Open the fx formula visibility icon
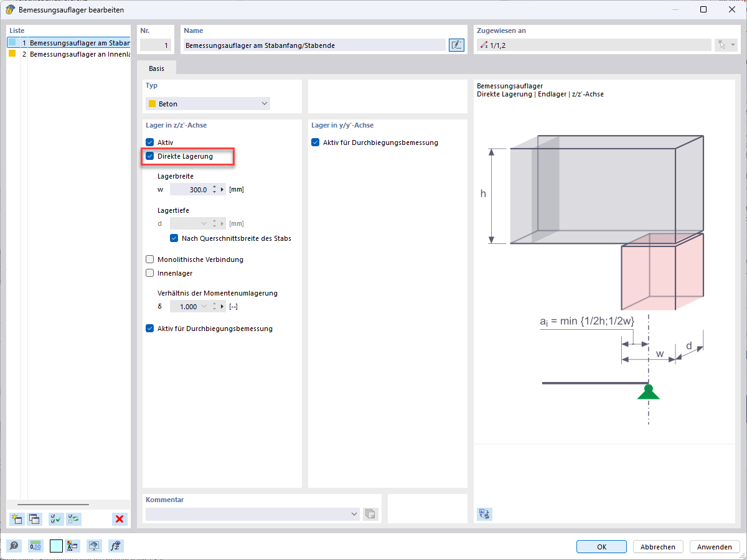Screen dimensions: 747x560 116,546
